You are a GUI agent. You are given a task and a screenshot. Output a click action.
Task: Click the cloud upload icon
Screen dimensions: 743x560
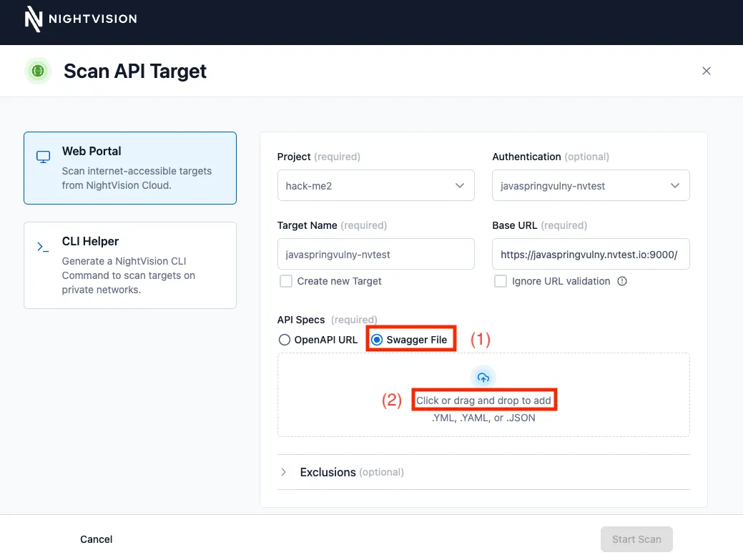483,378
